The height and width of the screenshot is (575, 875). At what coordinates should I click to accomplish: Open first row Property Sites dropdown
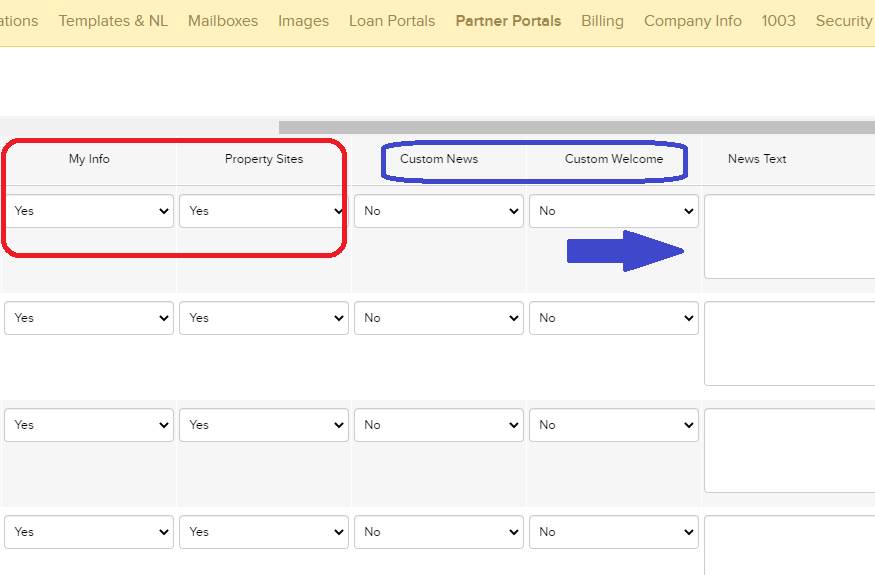point(263,211)
